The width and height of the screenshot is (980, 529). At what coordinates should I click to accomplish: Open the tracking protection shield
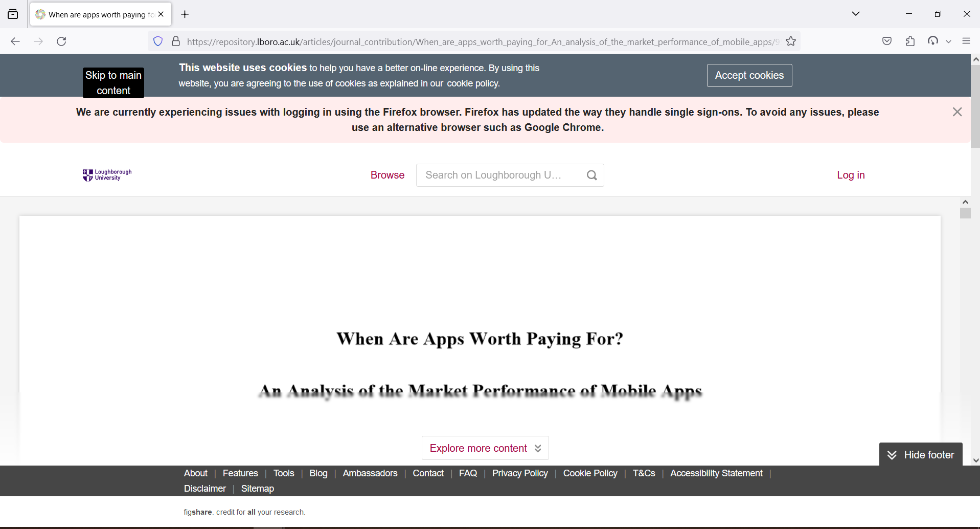pyautogui.click(x=157, y=41)
